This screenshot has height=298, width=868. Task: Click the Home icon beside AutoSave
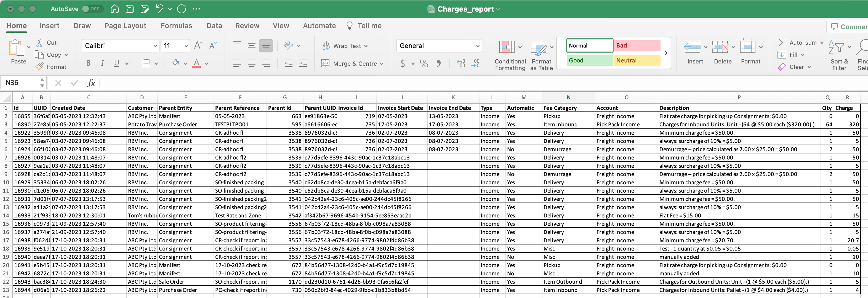click(x=115, y=9)
